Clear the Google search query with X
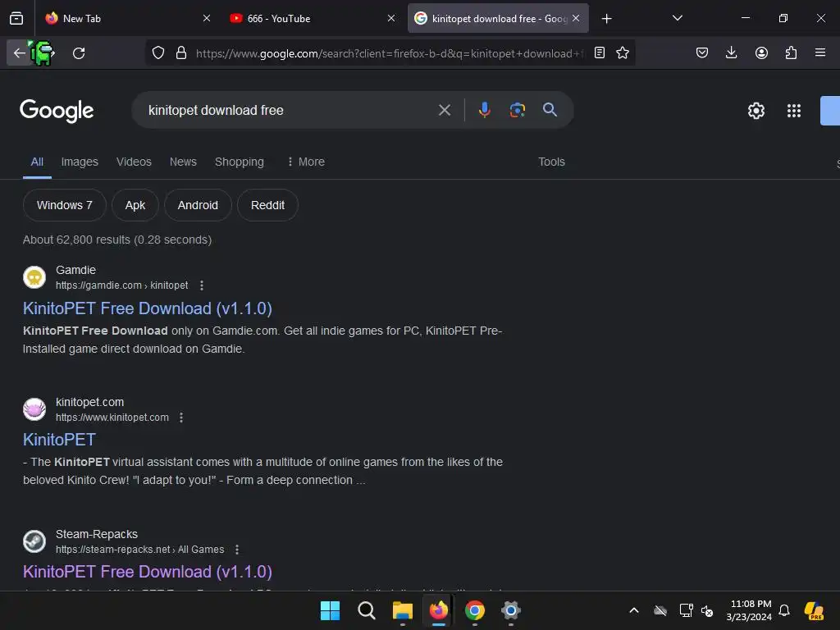Screen dimensions: 840x630 pyautogui.click(x=444, y=111)
